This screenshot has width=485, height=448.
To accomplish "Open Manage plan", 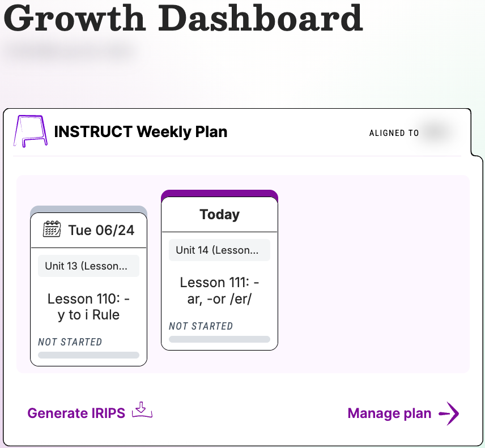I will (x=389, y=413).
